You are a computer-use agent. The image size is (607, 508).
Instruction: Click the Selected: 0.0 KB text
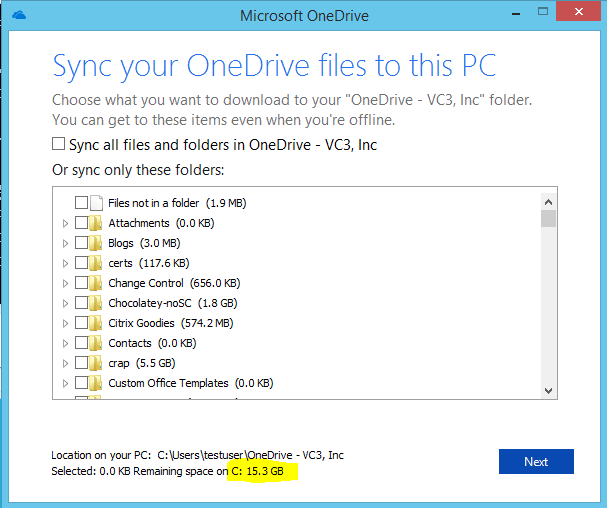coord(91,471)
